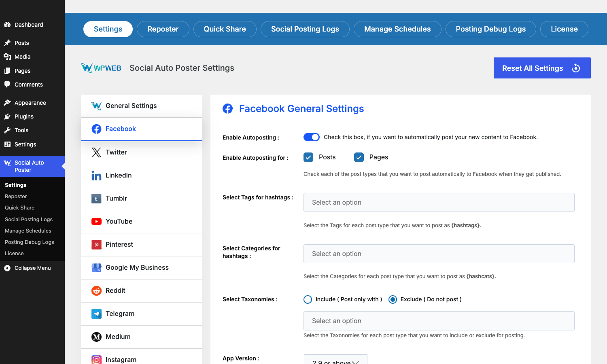Open Social Posting Logs in sidebar submenu

click(29, 219)
